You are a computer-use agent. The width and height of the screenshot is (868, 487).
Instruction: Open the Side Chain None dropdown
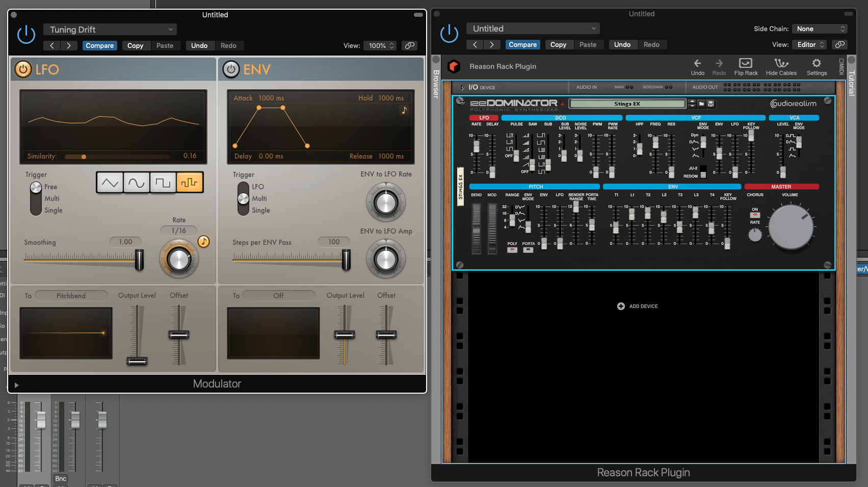click(x=820, y=29)
